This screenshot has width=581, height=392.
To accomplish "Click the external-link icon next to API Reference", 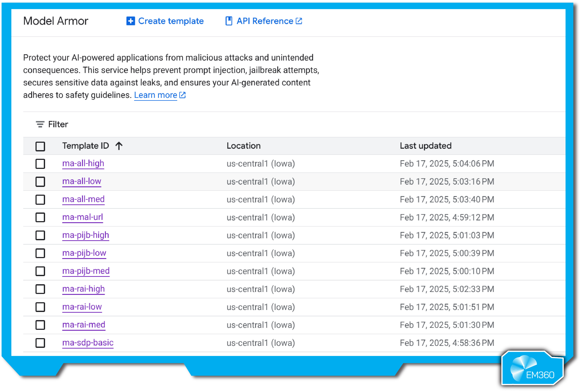I will (299, 21).
